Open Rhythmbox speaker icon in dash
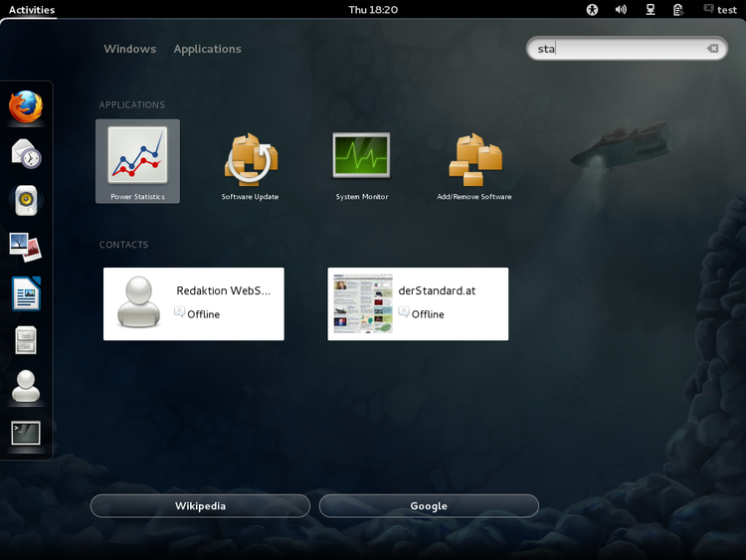 point(26,200)
